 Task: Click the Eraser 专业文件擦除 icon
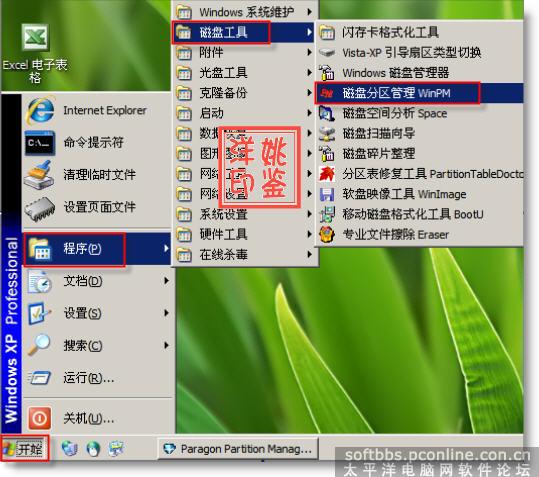click(327, 234)
